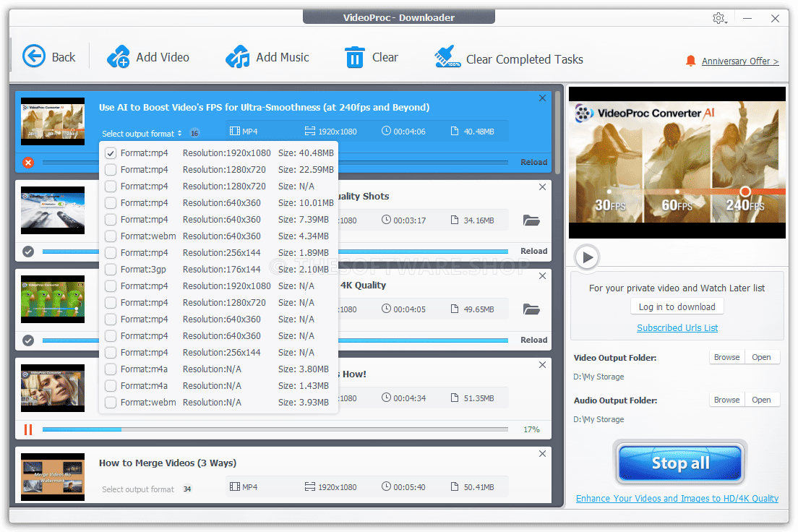Image resolution: width=798 pixels, height=532 pixels.
Task: Pause the download at 17%
Action: click(28, 429)
